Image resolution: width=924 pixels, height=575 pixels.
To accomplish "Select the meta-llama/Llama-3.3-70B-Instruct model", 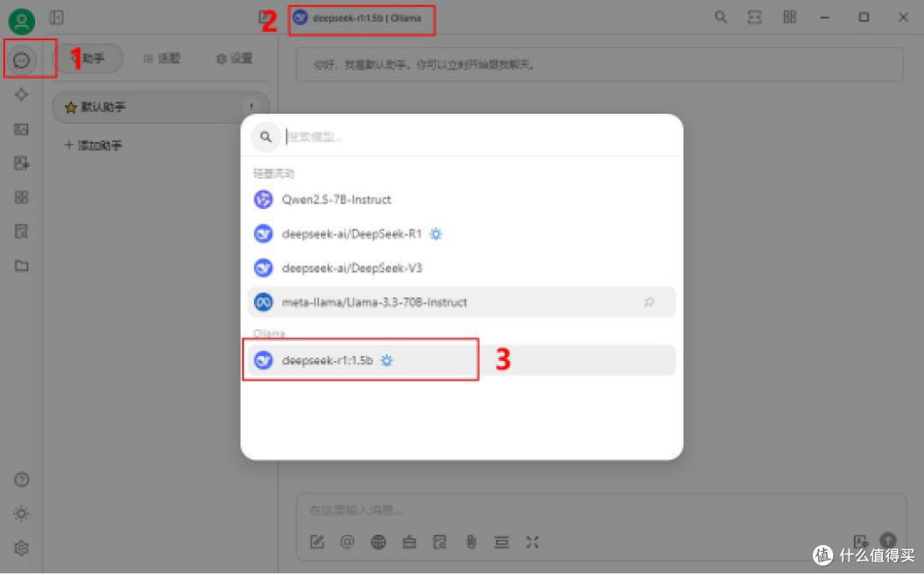I will [461, 302].
